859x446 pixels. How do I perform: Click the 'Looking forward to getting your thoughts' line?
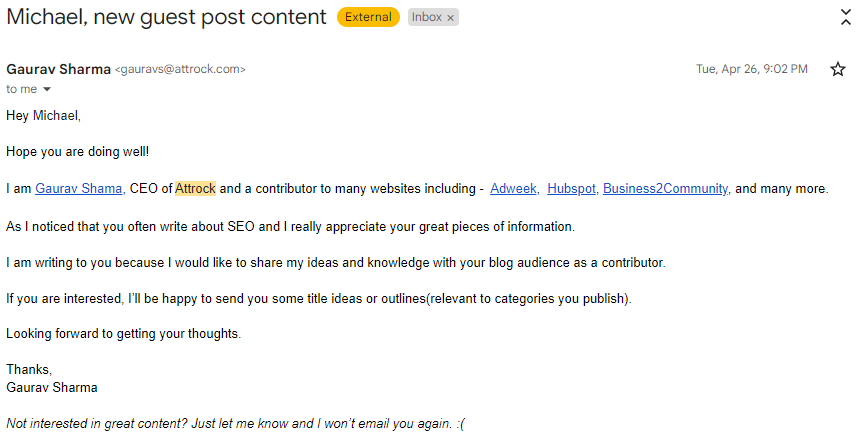pos(123,334)
